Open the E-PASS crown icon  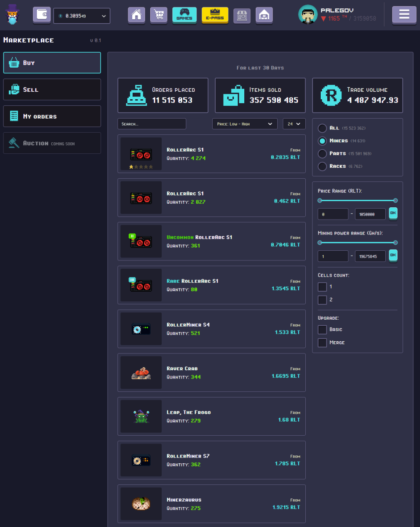[x=215, y=15]
